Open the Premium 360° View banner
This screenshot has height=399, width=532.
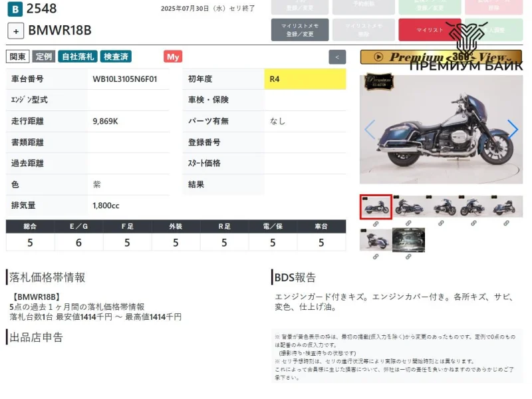pyautogui.click(x=441, y=57)
